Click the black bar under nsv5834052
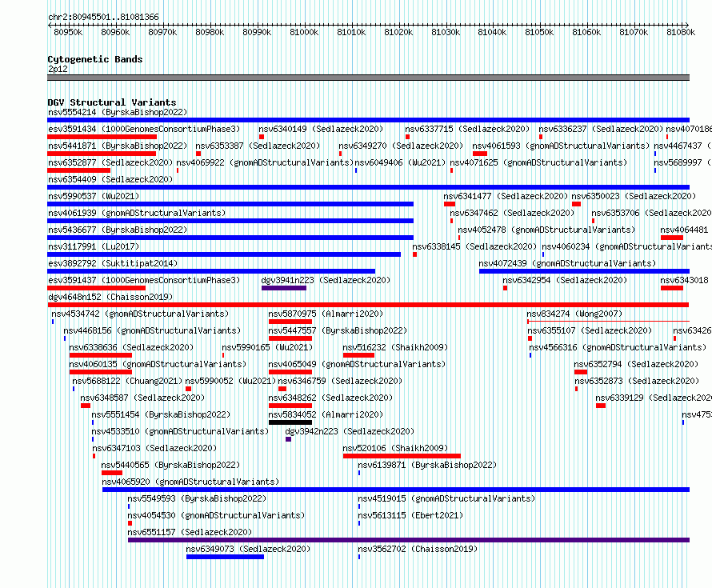The image size is (712, 588). tap(290, 422)
